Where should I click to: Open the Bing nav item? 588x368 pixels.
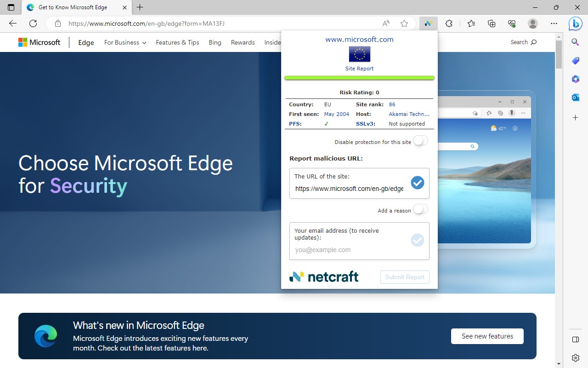[215, 42]
